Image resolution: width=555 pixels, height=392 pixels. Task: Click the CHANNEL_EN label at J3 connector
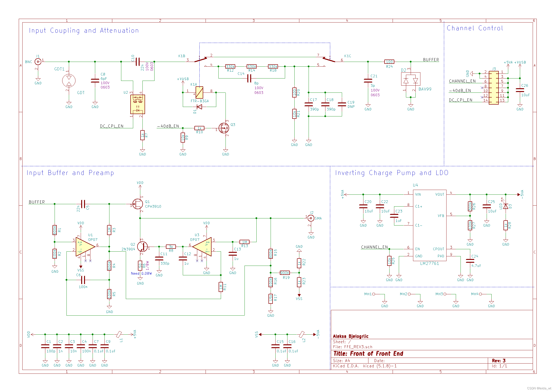click(462, 81)
